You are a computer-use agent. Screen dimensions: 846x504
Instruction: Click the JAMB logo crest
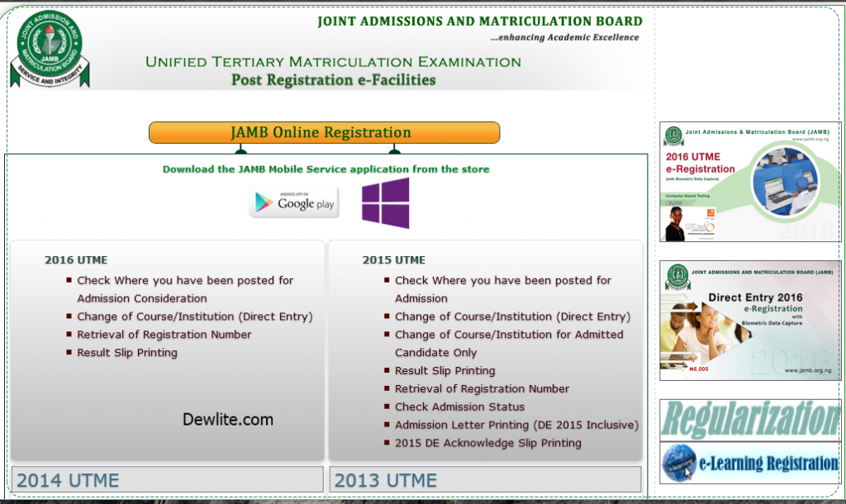(x=50, y=49)
